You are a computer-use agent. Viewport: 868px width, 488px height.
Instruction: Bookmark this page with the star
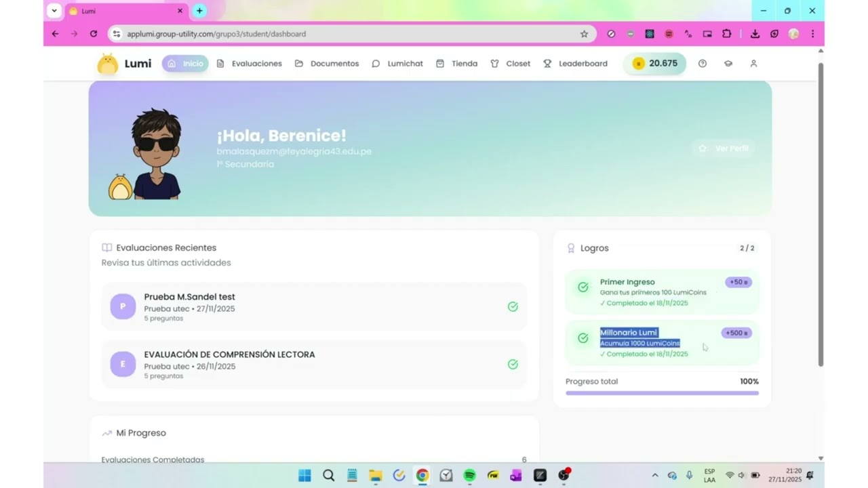click(x=584, y=34)
